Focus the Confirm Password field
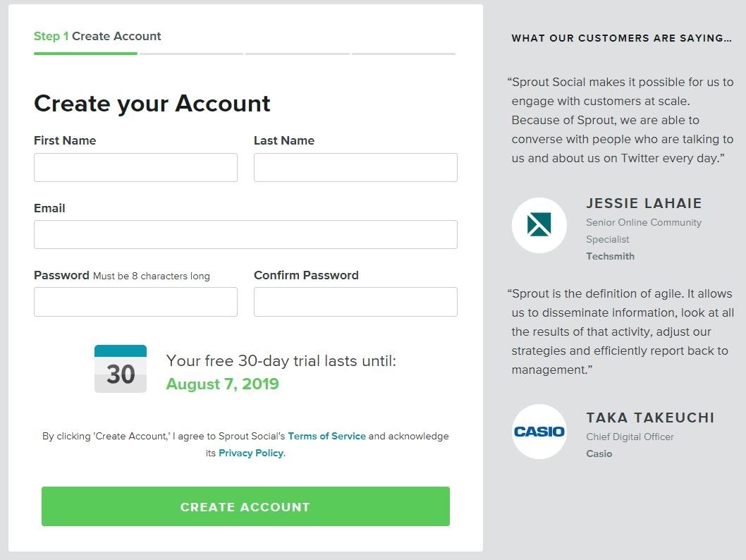Image resolution: width=746 pixels, height=560 pixels. pos(355,302)
